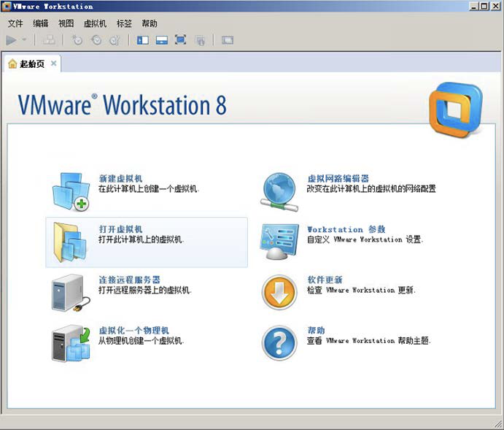The width and height of the screenshot is (504, 430).
Task: Click the 虚拟网络编辑器 link
Action: pos(338,178)
